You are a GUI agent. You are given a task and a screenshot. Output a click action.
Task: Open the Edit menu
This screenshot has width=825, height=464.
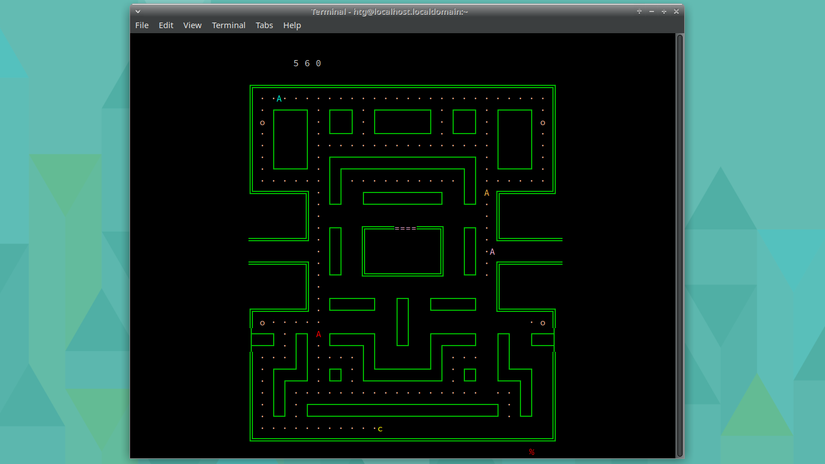[x=166, y=25]
